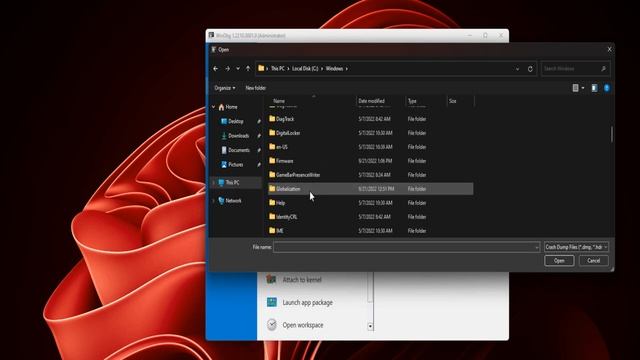The image size is (640, 360).
Task: Click Open workspace in WinDbg
Action: click(x=303, y=325)
